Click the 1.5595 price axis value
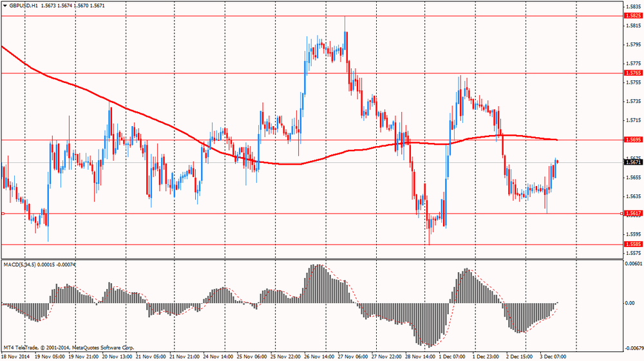Image resolution: width=644 pixels, height=361 pixels. 634,234
